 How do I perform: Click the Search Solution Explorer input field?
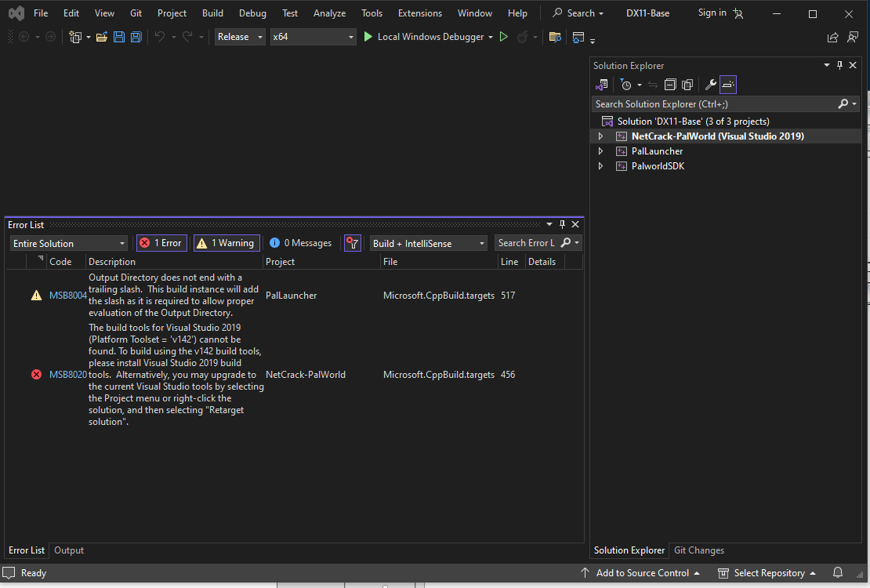tap(715, 103)
